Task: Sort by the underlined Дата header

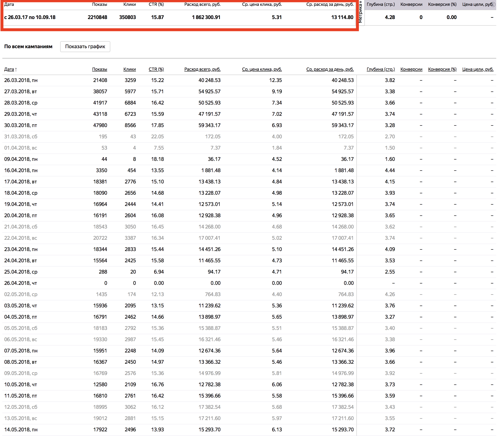Action: (9, 69)
